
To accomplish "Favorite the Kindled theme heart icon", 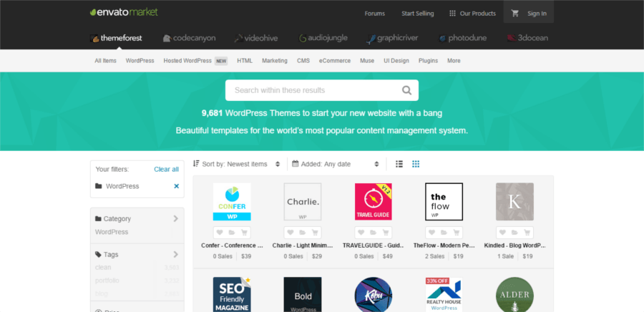I will tap(502, 233).
